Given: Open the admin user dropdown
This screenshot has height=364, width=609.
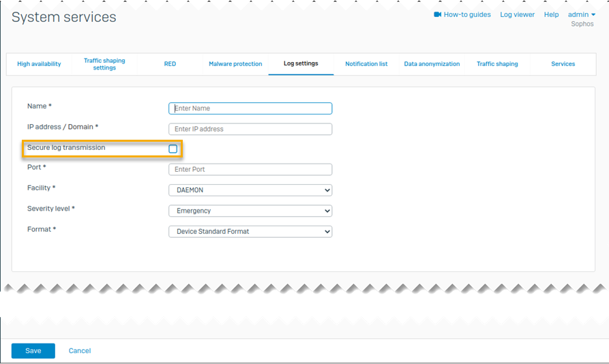Looking at the screenshot, I should pyautogui.click(x=581, y=14).
